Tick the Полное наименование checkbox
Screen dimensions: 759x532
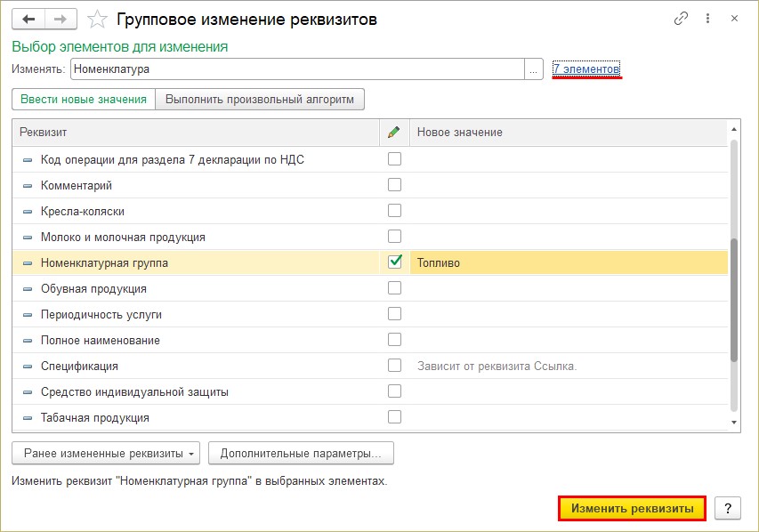[x=394, y=340]
